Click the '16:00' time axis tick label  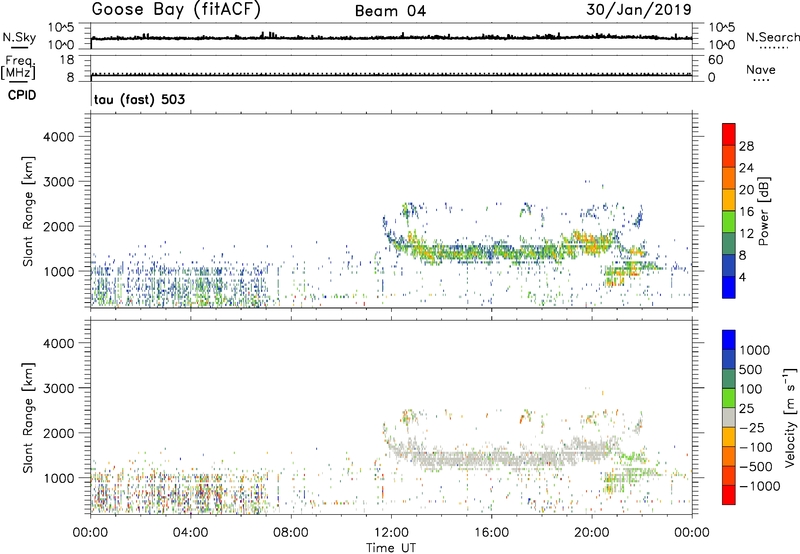pos(491,533)
